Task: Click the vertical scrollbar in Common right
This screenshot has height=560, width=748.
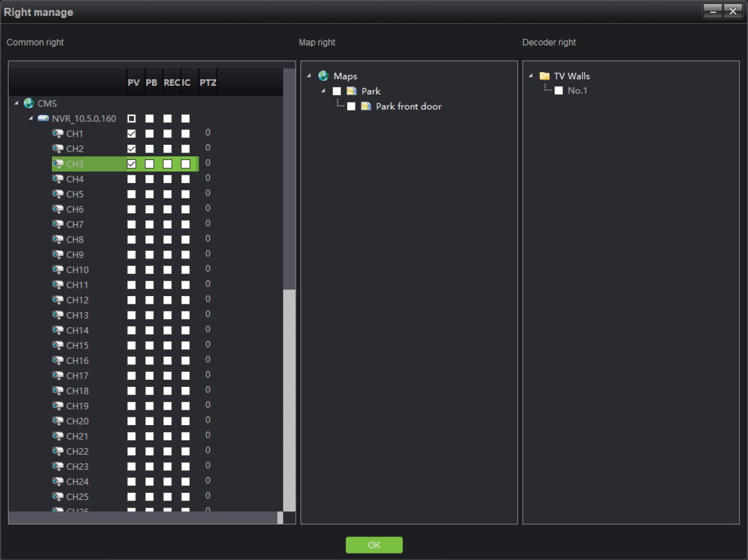Action: point(289,399)
